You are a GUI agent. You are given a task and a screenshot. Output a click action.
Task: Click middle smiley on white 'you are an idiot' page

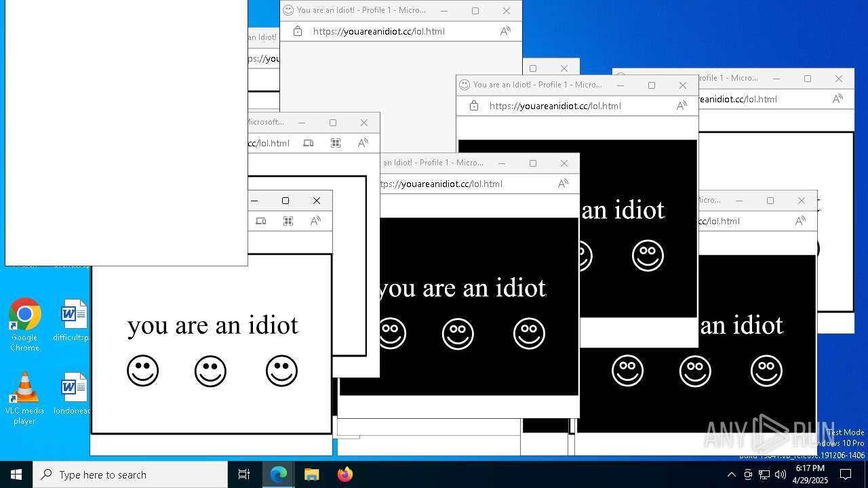click(210, 371)
